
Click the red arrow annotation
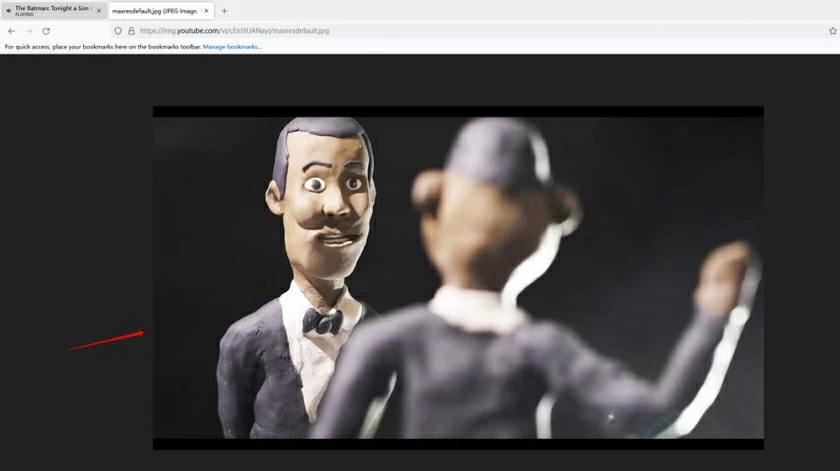[106, 341]
